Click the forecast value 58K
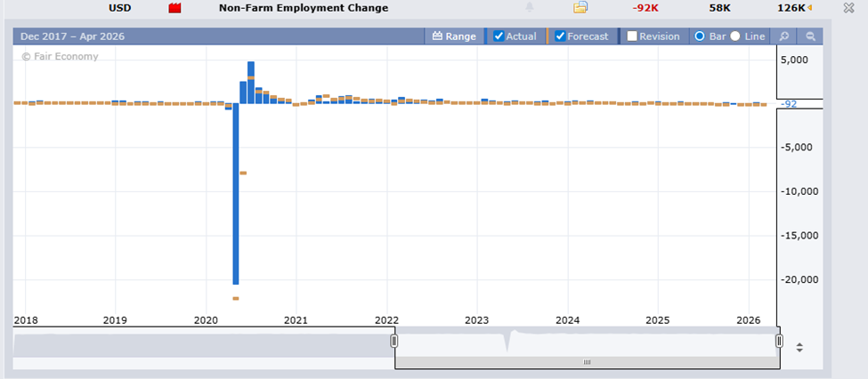 (x=720, y=8)
